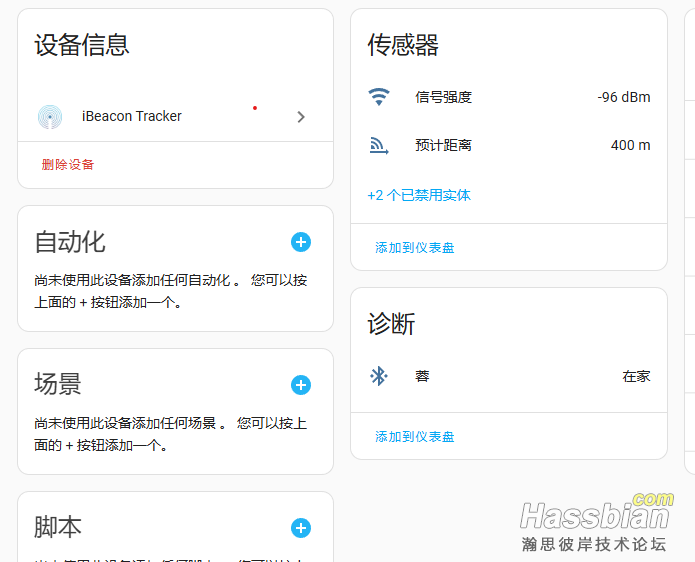Click the 预计距离 distance icon
695x562 pixels.
point(379,145)
